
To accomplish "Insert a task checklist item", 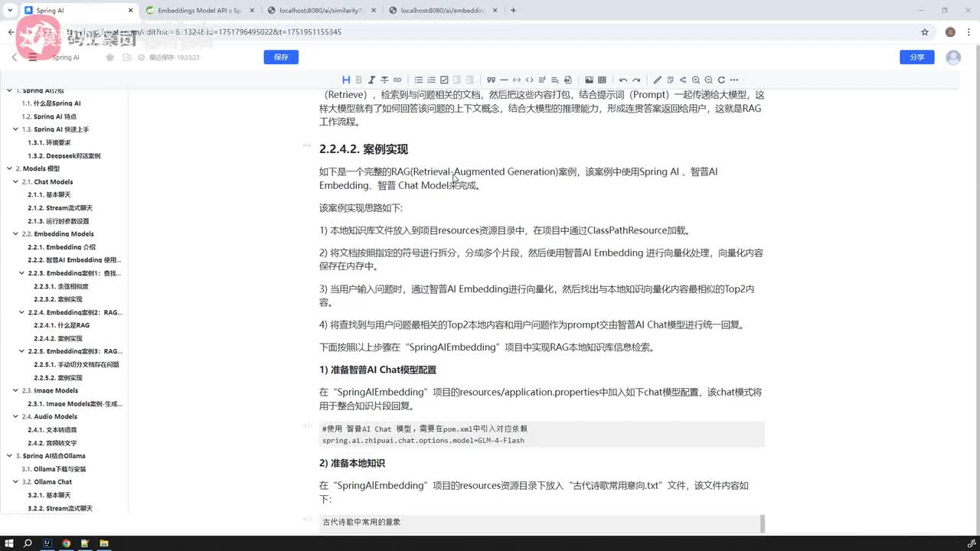I will point(444,80).
